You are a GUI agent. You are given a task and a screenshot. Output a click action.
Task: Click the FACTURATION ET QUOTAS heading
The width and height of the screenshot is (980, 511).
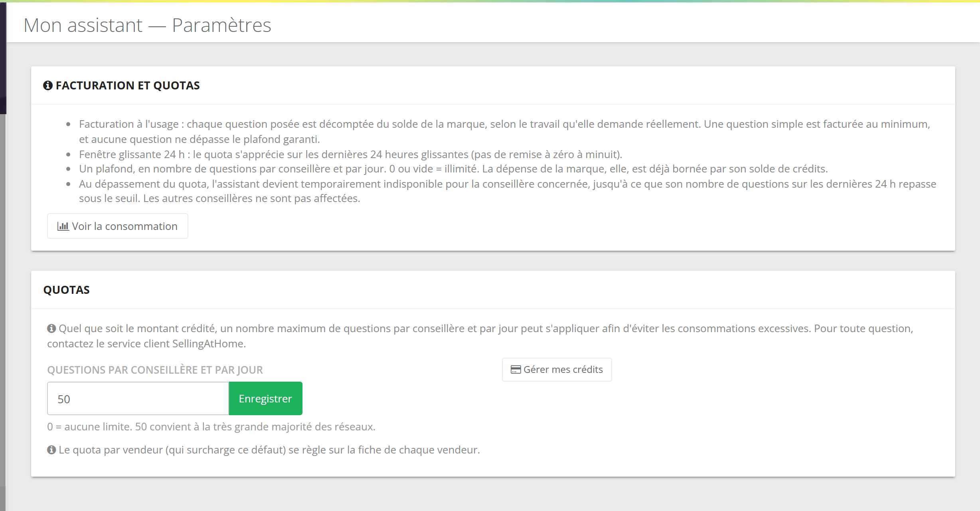coord(128,85)
